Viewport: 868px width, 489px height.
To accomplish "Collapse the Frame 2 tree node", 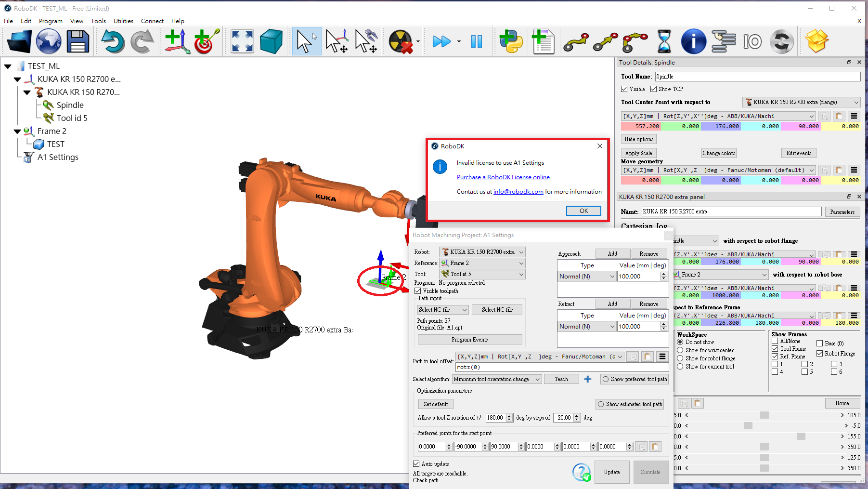I will tap(18, 131).
